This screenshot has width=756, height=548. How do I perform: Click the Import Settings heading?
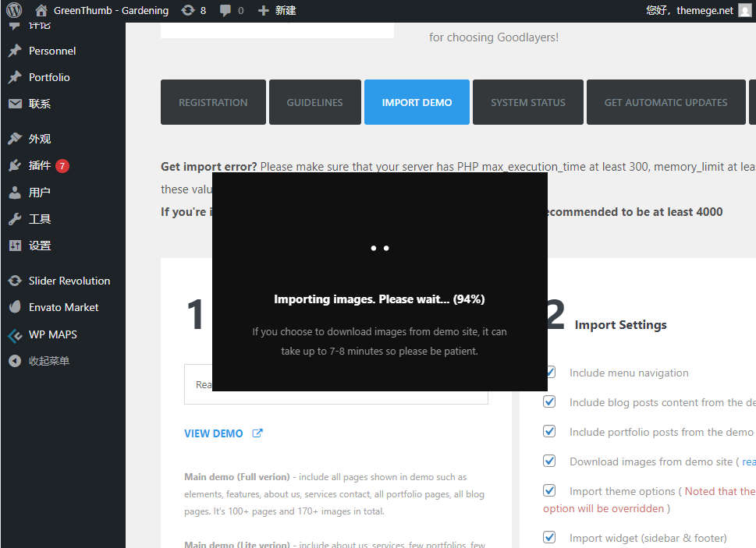point(620,325)
